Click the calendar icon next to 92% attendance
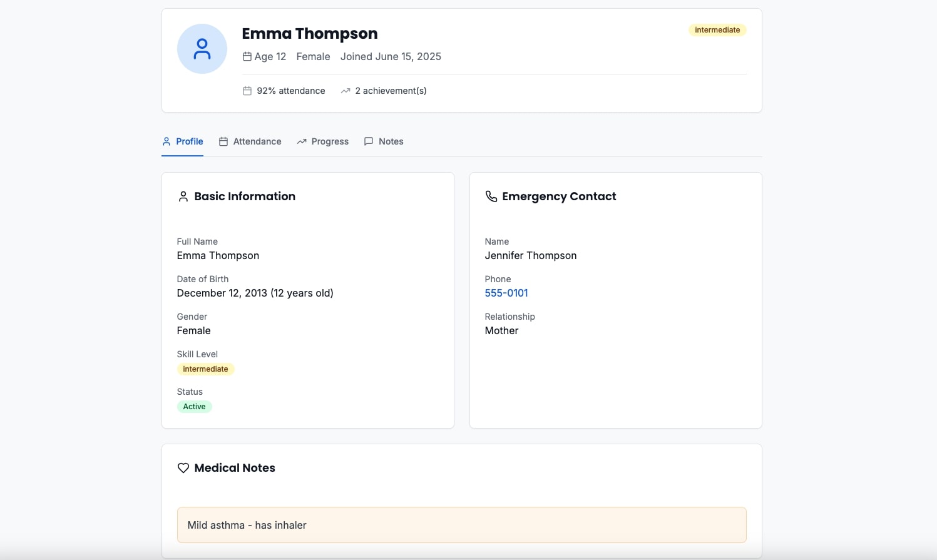The height and width of the screenshot is (560, 937). tap(247, 91)
